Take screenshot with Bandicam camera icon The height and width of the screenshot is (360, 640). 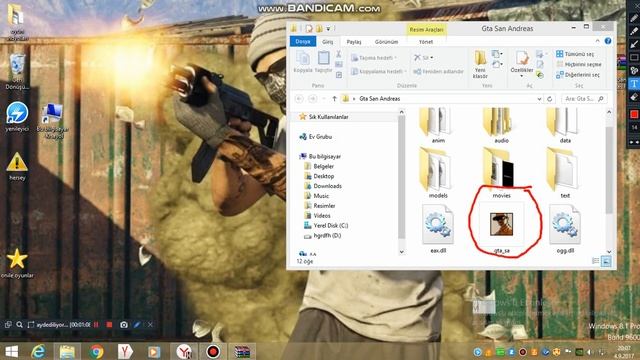124,325
